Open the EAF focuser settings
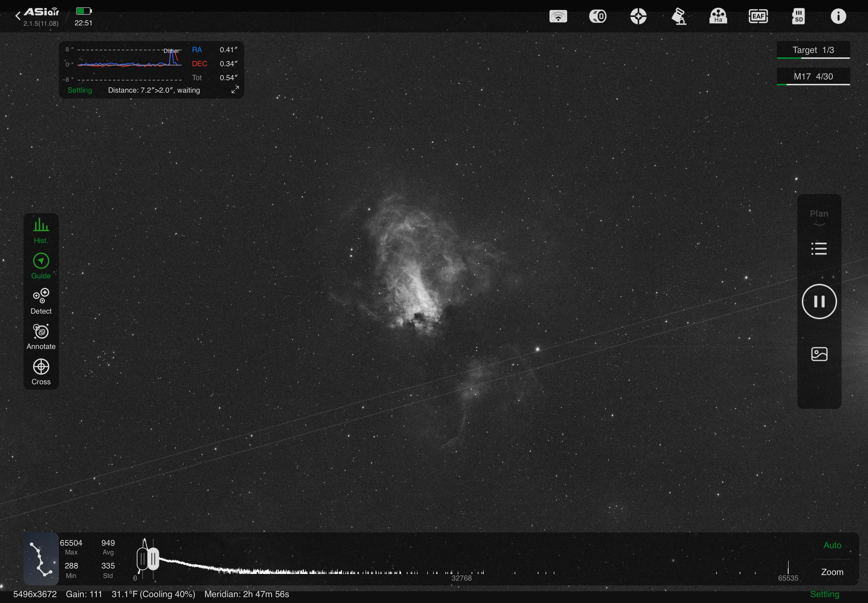 (758, 16)
